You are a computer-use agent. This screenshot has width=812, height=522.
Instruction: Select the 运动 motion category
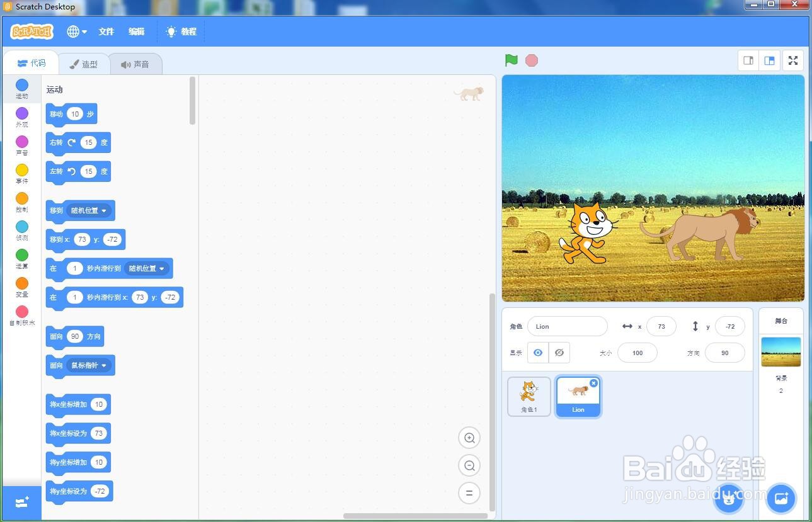click(22, 89)
